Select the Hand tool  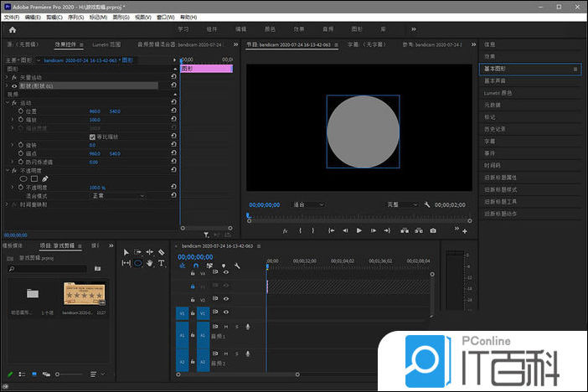[x=150, y=262]
